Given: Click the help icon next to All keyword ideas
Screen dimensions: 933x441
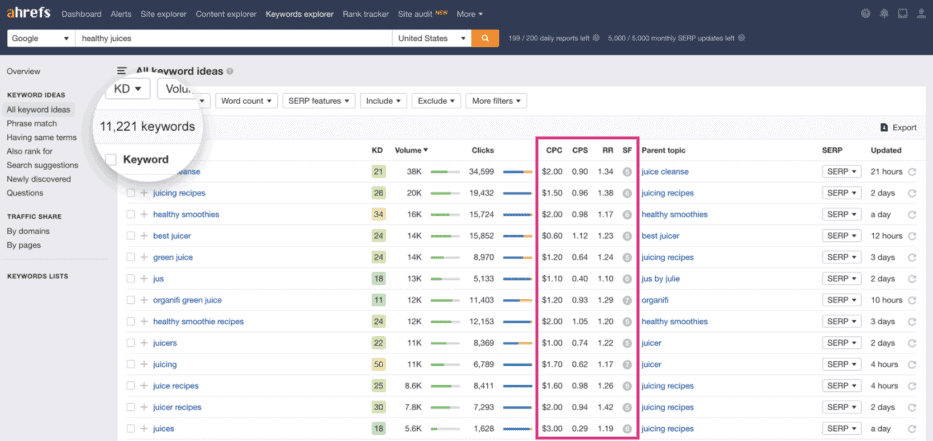Looking at the screenshot, I should (230, 71).
